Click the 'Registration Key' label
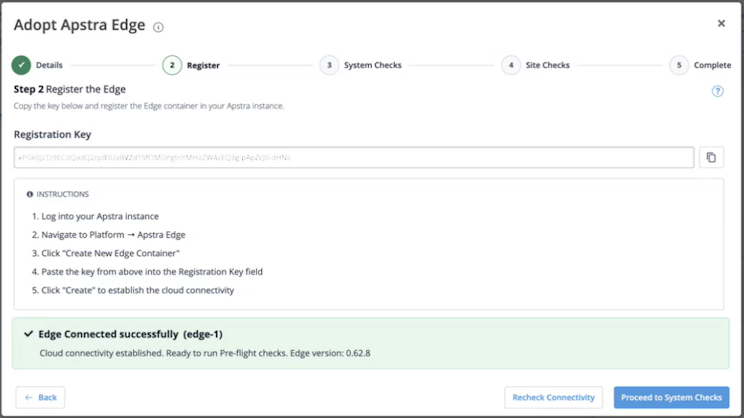Viewport: 744px width, 418px height. click(53, 134)
